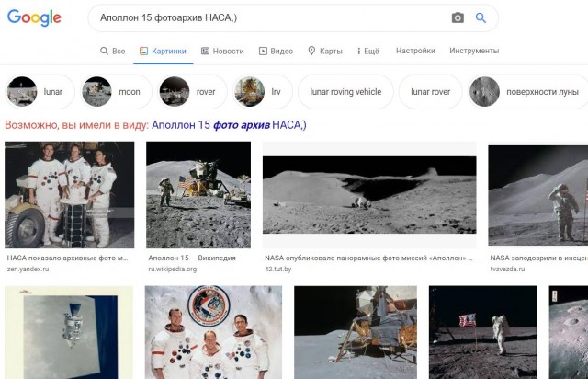Click the image icon beside Картинки
Image resolution: width=588 pixels, height=379 pixels.
pos(143,51)
